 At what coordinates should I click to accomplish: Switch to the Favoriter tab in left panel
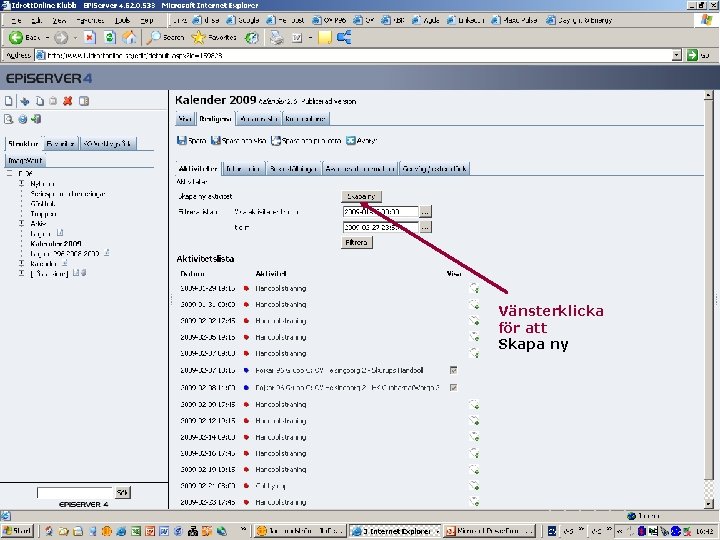coord(61,144)
